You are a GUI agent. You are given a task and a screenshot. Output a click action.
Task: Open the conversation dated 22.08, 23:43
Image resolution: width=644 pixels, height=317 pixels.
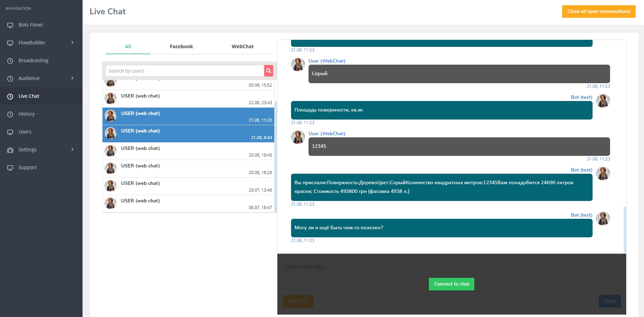(x=188, y=99)
